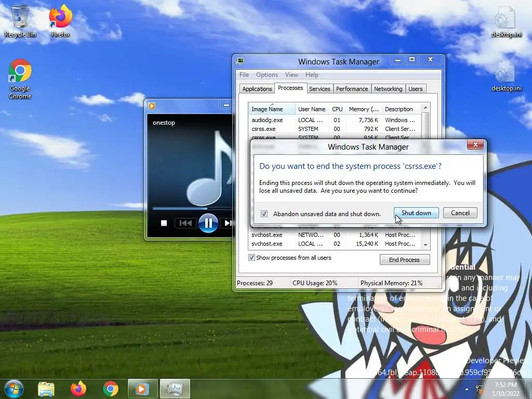This screenshot has height=399, width=532.
Task: Minimize the Windows Task Manager window
Action: [397, 60]
